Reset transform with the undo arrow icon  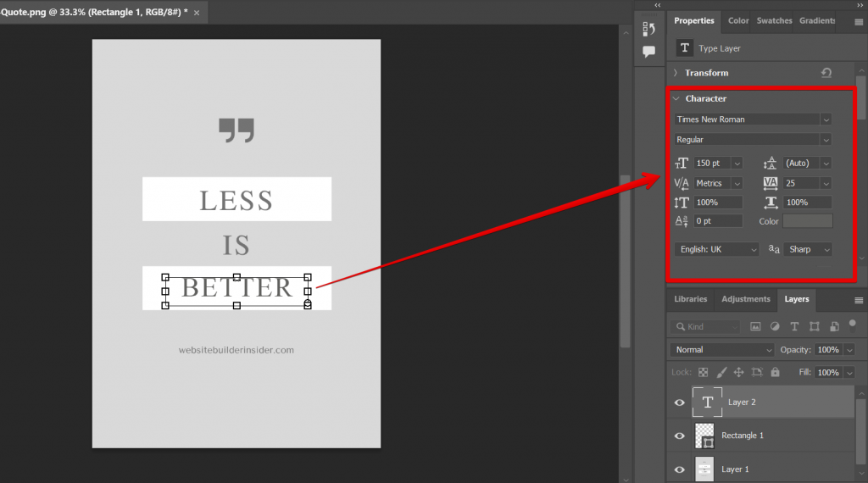click(826, 73)
